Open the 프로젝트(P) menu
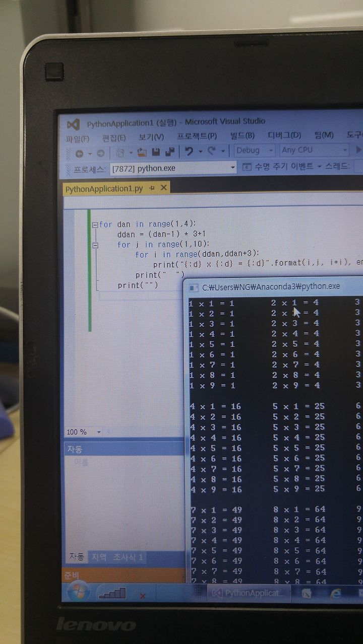363x644 pixels. click(197, 136)
